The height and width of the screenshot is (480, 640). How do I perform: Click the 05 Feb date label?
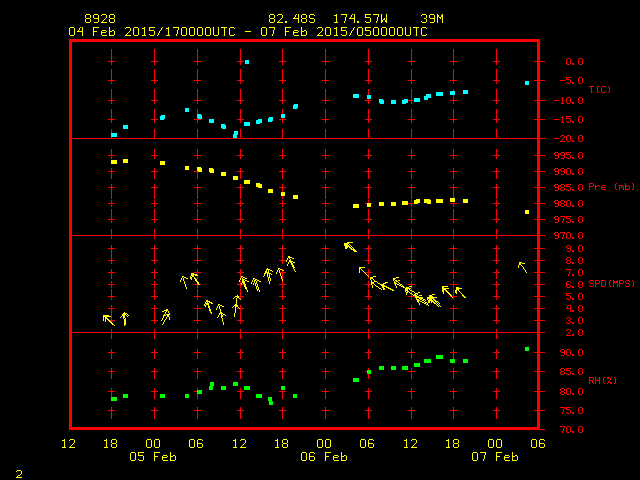click(153, 457)
